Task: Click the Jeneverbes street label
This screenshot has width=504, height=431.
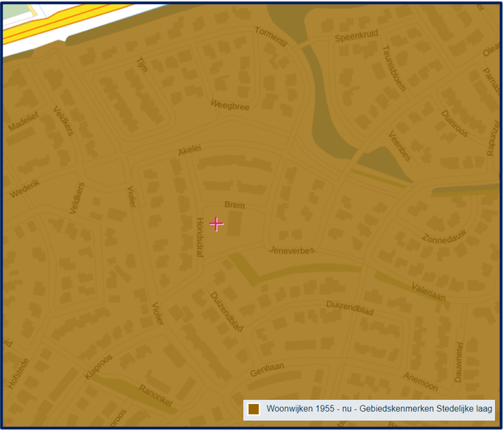Action: 291,249
